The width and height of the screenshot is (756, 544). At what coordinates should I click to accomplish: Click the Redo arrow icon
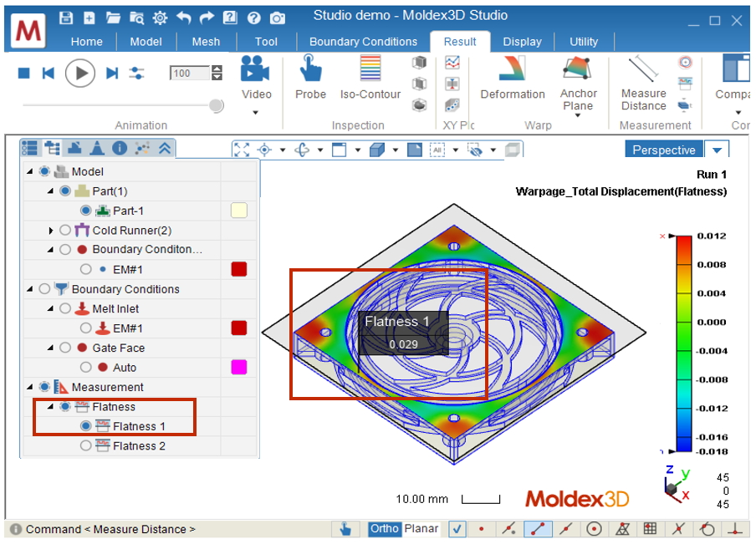tap(207, 18)
